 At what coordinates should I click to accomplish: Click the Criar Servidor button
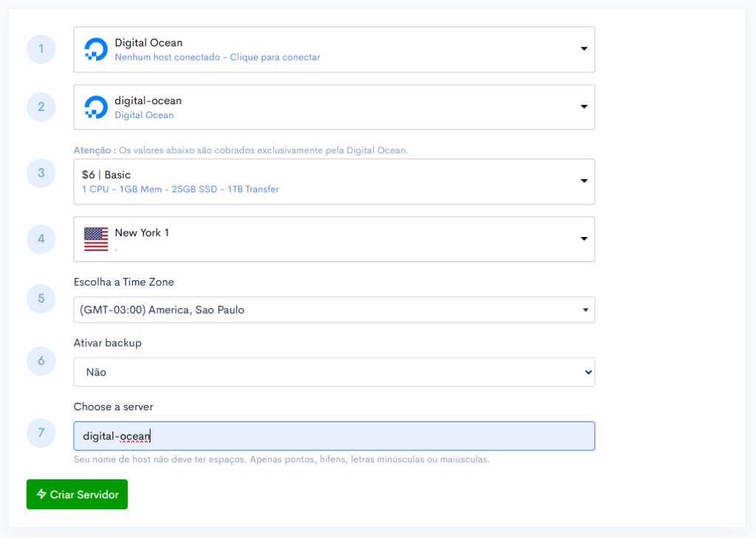pos(77,494)
